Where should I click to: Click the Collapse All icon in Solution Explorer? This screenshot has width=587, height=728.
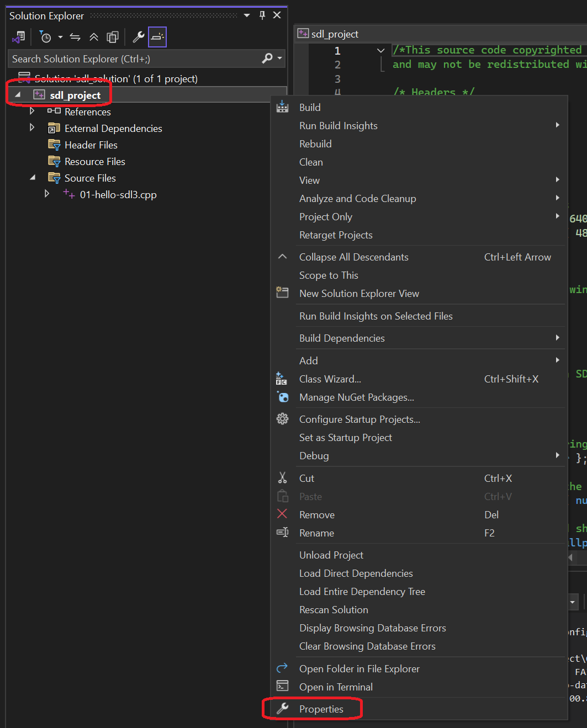[x=94, y=37]
